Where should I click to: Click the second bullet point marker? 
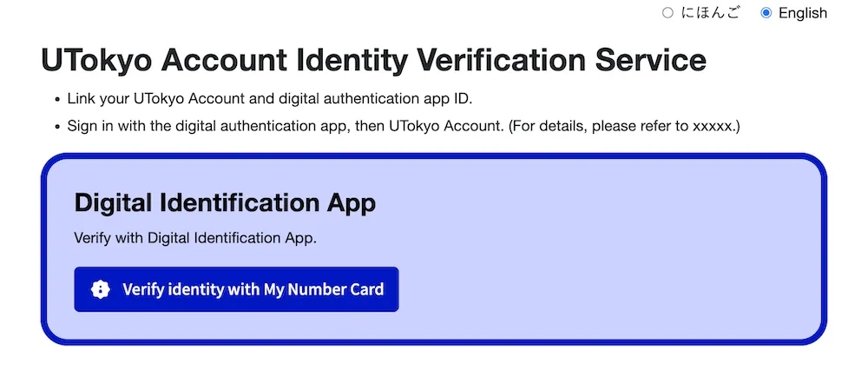(57, 127)
